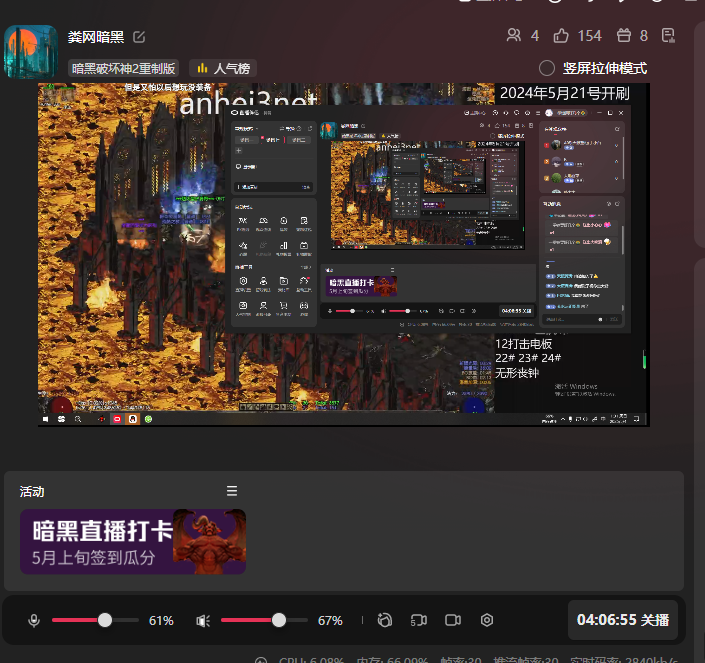Open the gift box icon showing 8
This screenshot has height=663, width=705.
pyautogui.click(x=624, y=35)
